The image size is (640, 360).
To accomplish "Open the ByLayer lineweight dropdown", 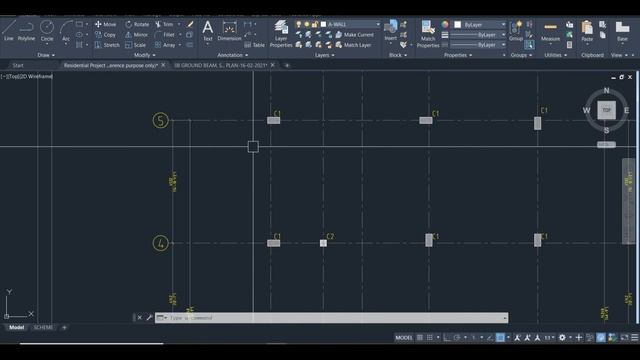I will [x=503, y=35].
